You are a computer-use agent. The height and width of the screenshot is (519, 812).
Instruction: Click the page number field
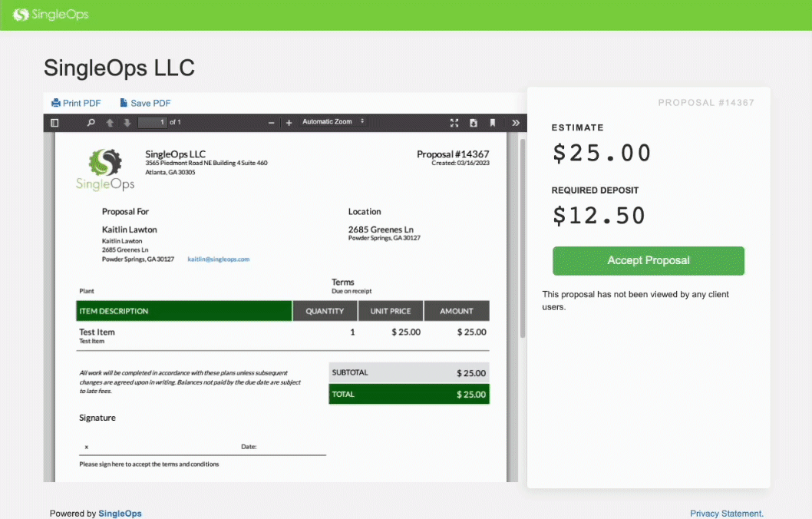[x=152, y=123]
